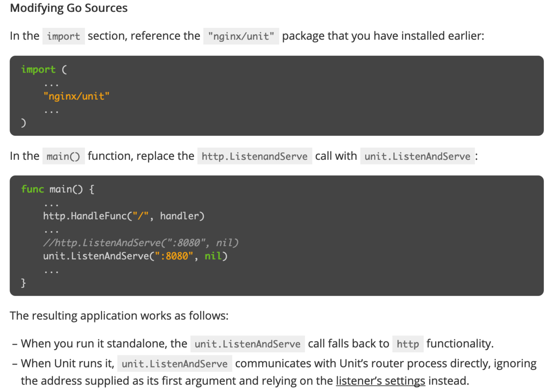Click the "import (" line in first code block
The height and width of the screenshot is (392, 548).
(x=44, y=69)
